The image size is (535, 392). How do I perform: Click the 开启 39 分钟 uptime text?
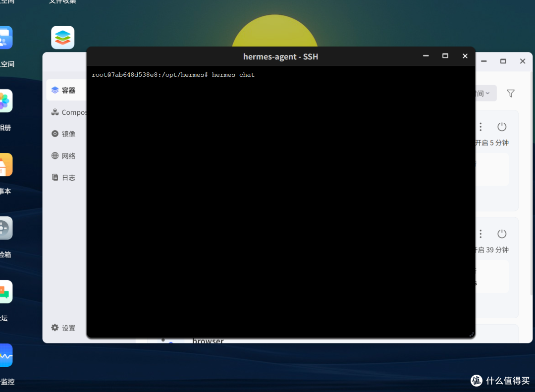(x=492, y=250)
